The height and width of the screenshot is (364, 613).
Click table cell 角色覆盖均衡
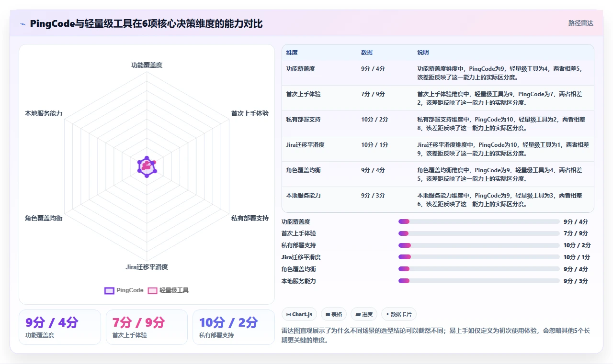(x=304, y=170)
